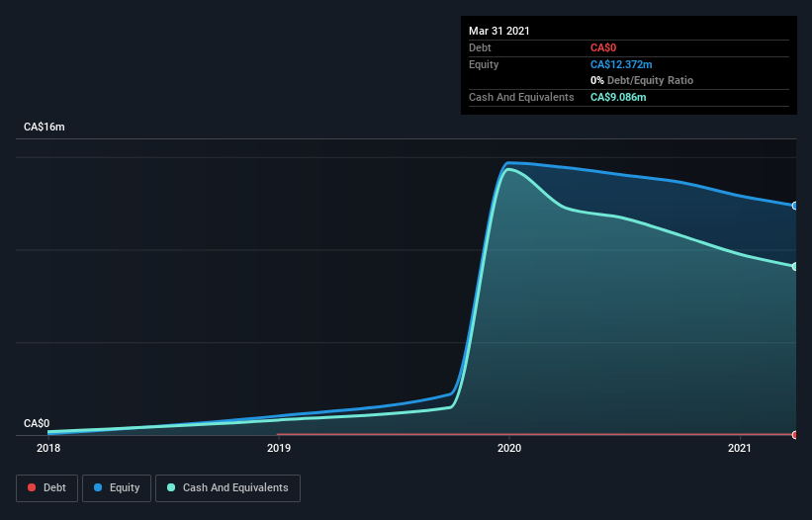This screenshot has height=520, width=812.
Task: Click the Equity label in tooltip
Action: [x=484, y=64]
